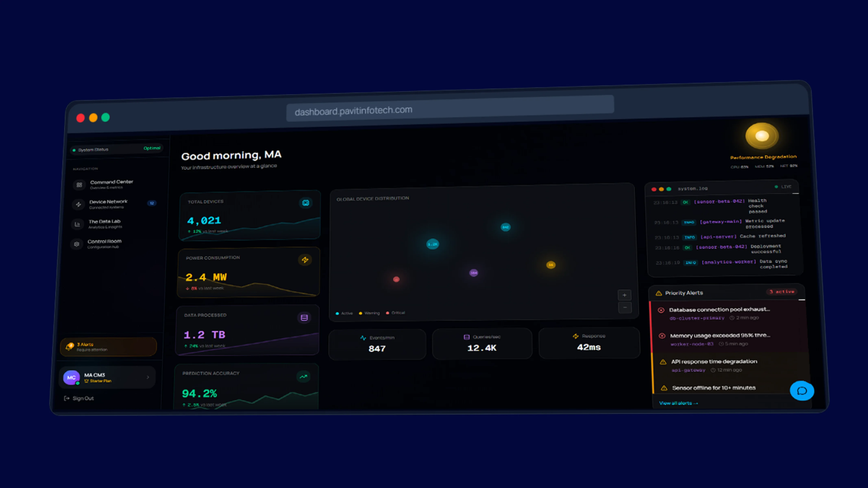Zoom out on the device map

click(x=625, y=307)
